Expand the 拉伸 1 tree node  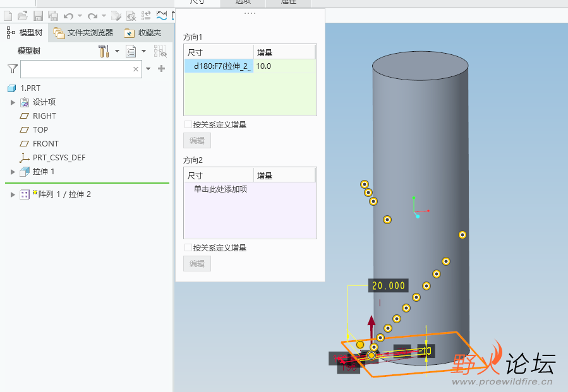click(13, 172)
